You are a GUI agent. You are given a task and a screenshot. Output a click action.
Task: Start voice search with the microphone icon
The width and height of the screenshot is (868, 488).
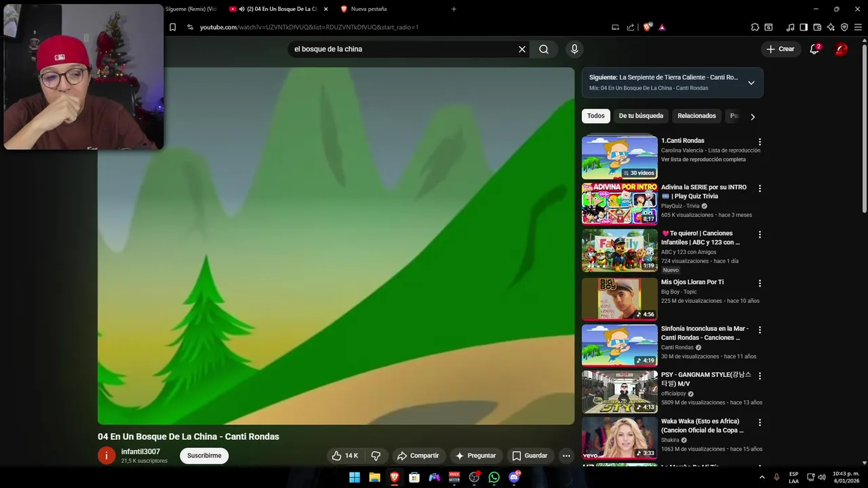point(574,49)
